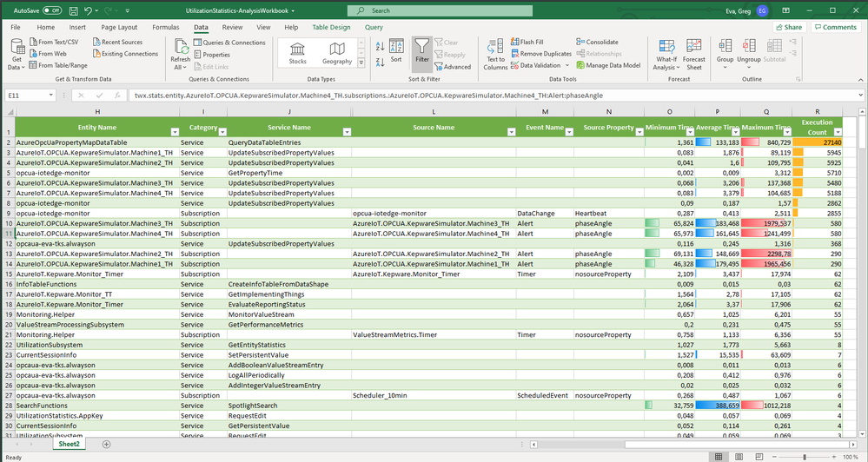Click the Ungroup outline button
This screenshot has height=462, width=868.
[x=748, y=53]
